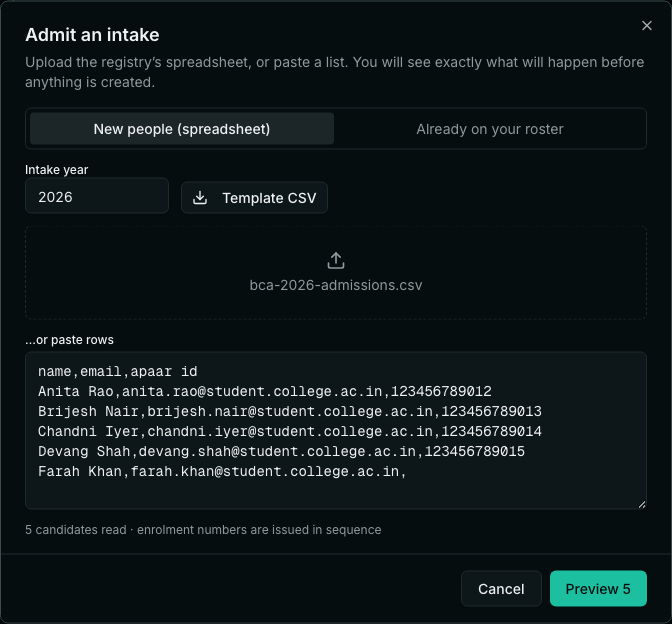672x624 pixels.
Task: Click the '5 candidates read' status text
Action: coord(76,530)
